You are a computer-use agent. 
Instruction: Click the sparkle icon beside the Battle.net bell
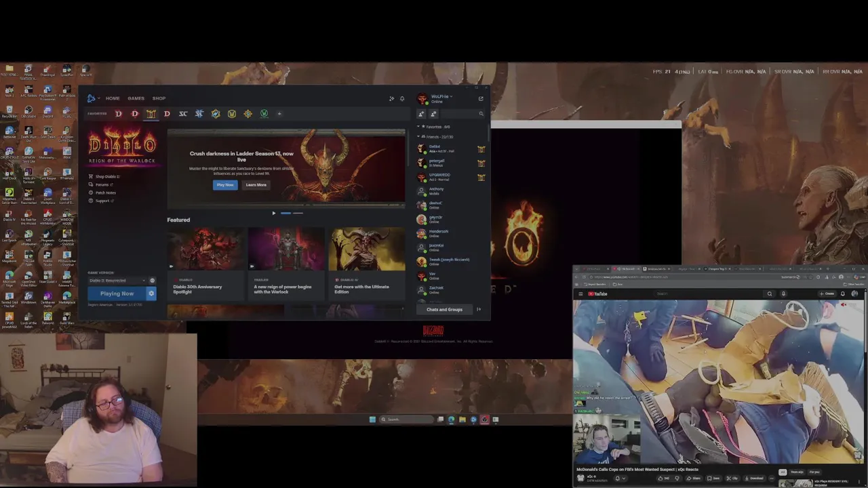point(391,99)
